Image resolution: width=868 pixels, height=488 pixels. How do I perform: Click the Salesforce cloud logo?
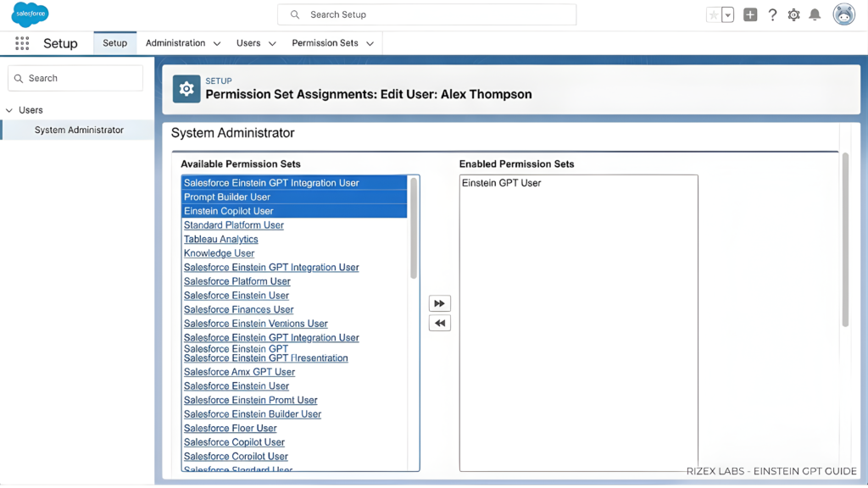coord(29,14)
